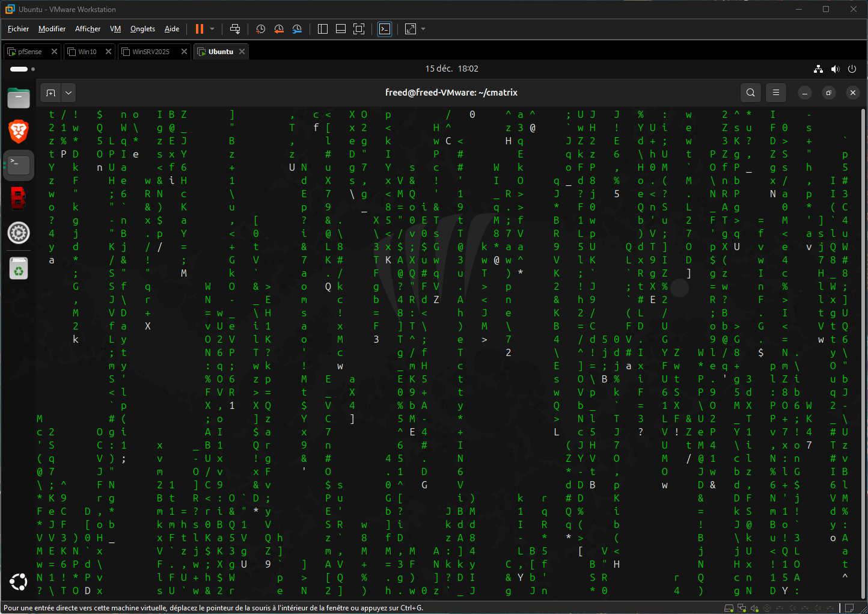The width and height of the screenshot is (868, 614).
Task: Open the terminal hamburger menu
Action: pos(776,93)
